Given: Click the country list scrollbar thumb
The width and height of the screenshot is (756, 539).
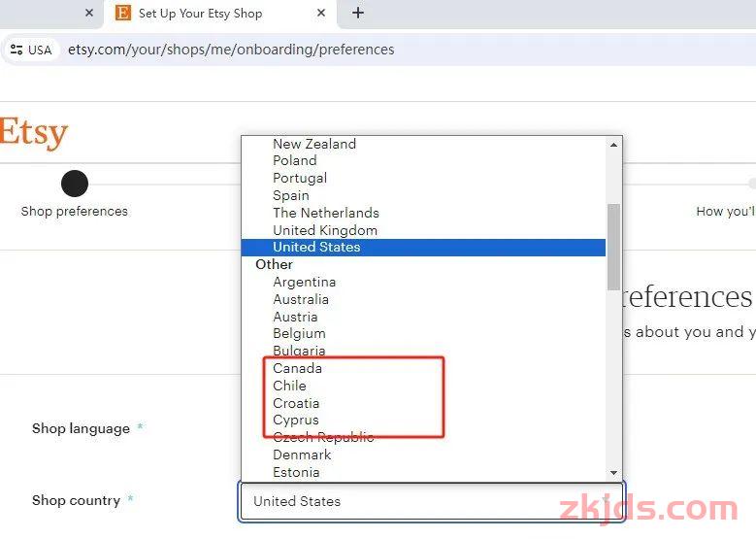Looking at the screenshot, I should [613, 247].
